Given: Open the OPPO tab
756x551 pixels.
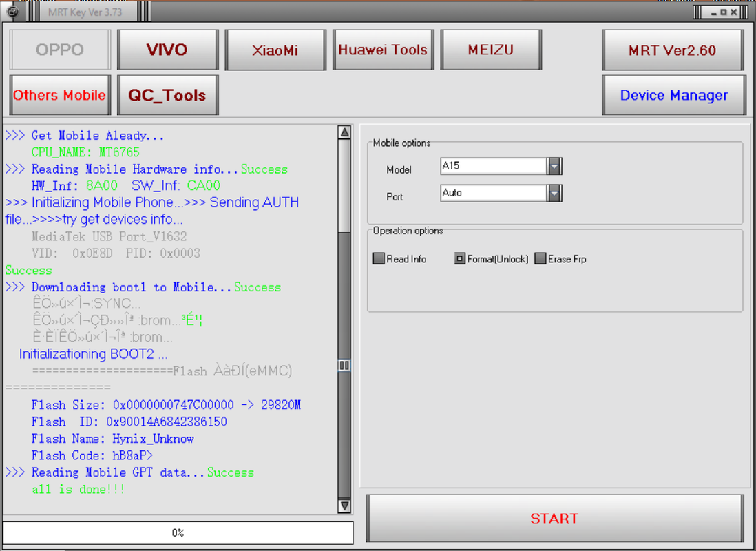Looking at the screenshot, I should tap(60, 50).
